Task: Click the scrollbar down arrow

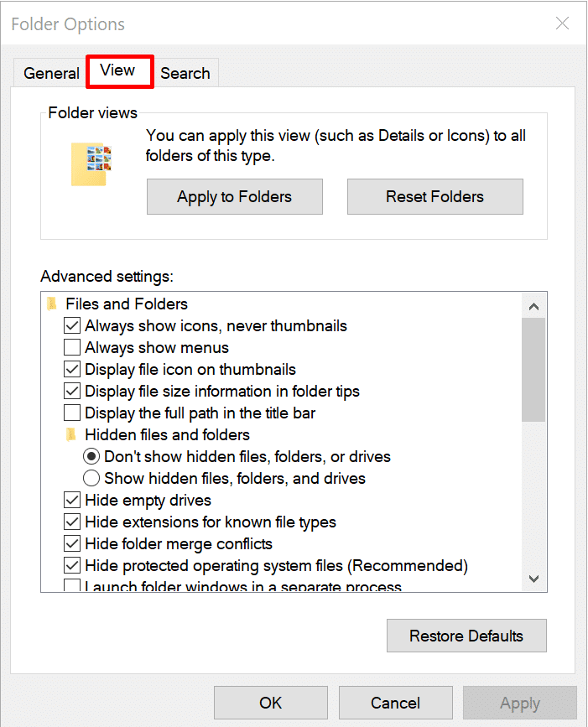Action: 533,579
